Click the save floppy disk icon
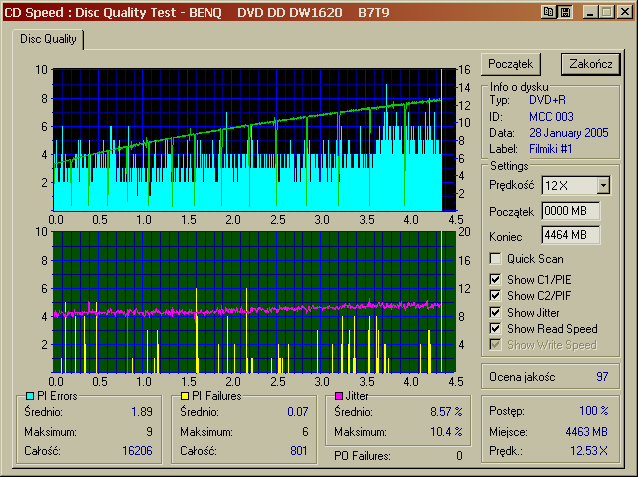 565,12
